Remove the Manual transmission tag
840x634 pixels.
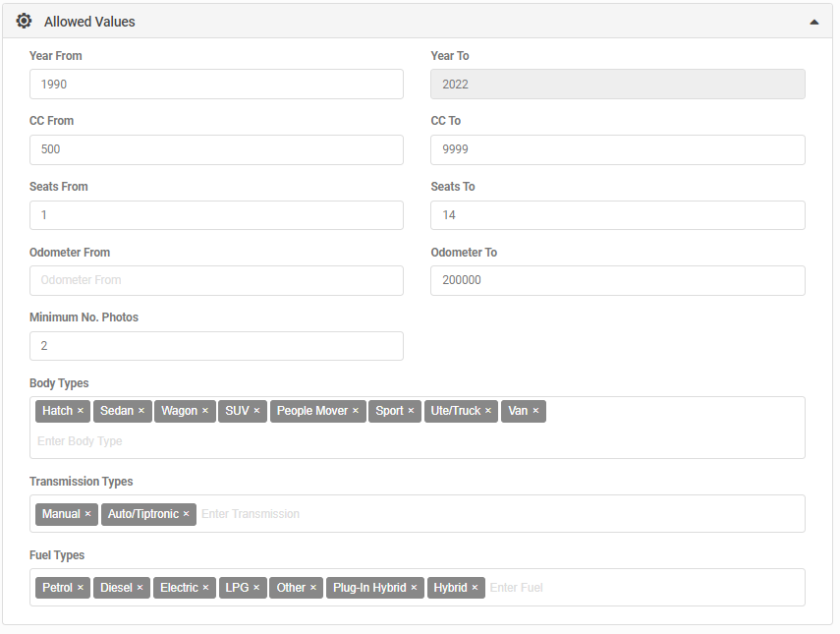point(87,514)
